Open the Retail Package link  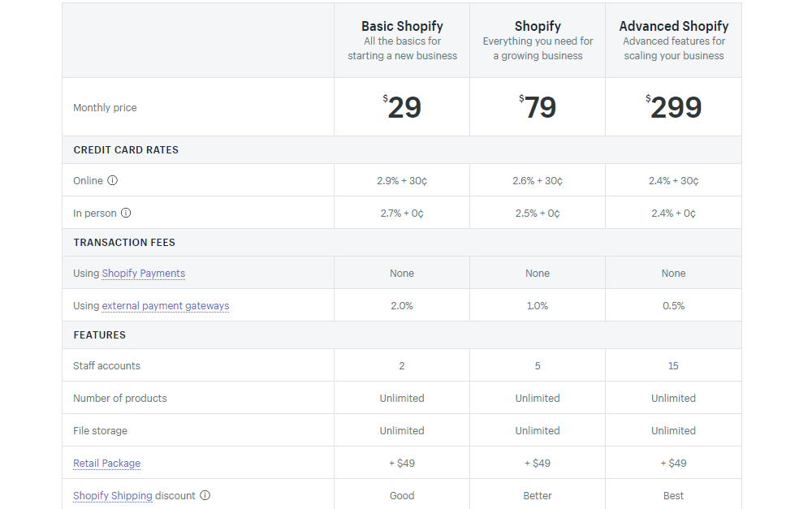coord(106,463)
